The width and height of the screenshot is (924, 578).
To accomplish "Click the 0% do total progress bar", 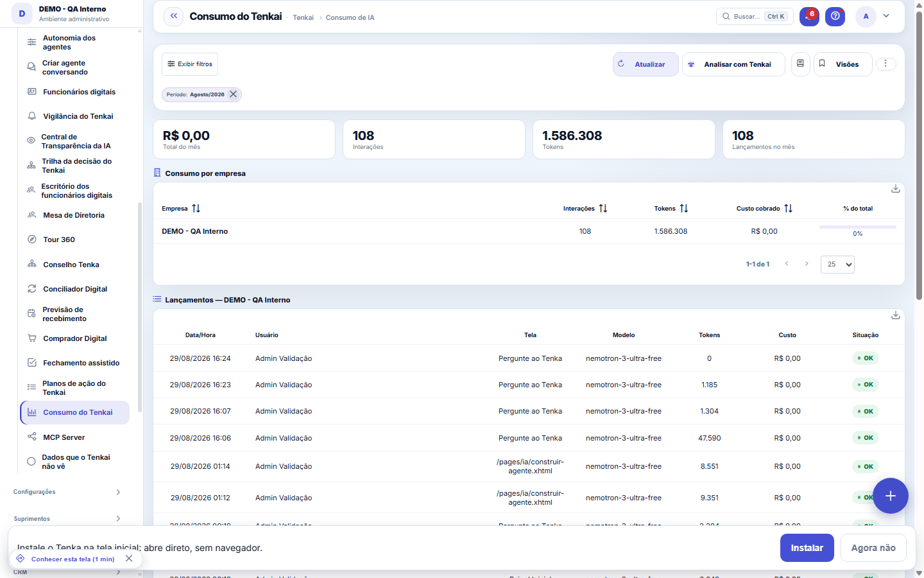I will (858, 227).
